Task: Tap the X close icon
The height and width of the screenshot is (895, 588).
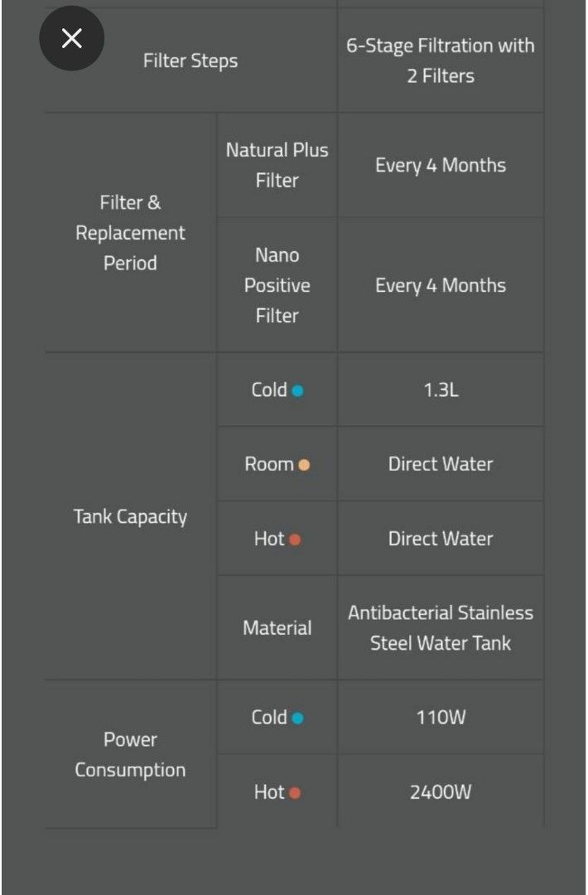Action: point(71,38)
